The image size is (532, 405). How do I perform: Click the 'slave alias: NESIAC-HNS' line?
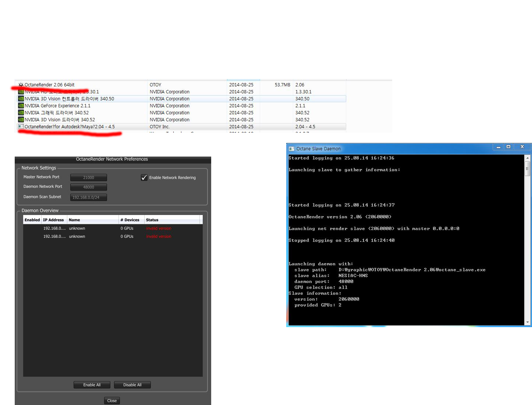pyautogui.click(x=331, y=276)
